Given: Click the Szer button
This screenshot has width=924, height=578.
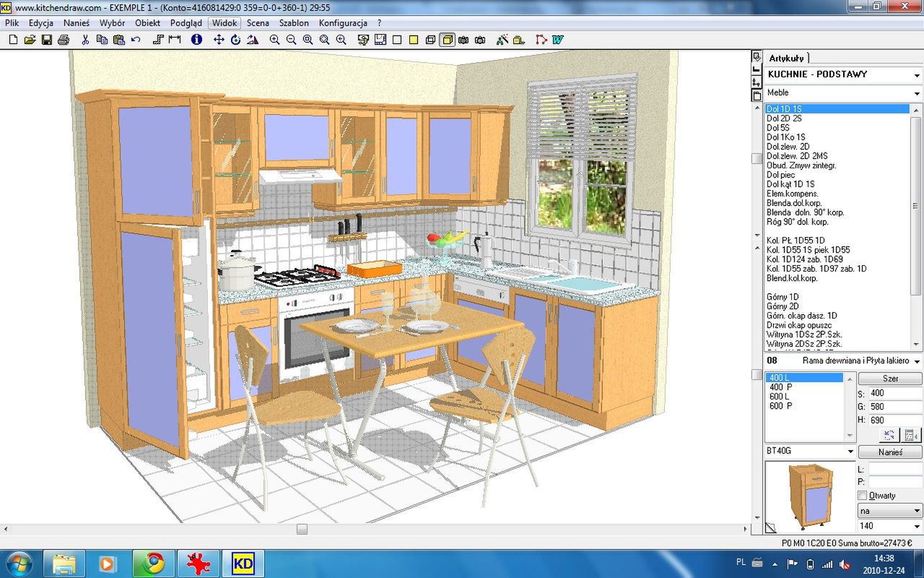Looking at the screenshot, I should [890, 379].
